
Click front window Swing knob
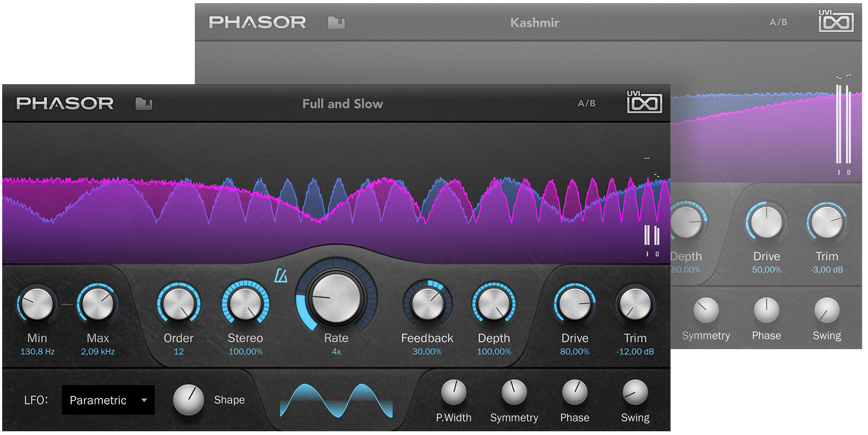(x=635, y=392)
